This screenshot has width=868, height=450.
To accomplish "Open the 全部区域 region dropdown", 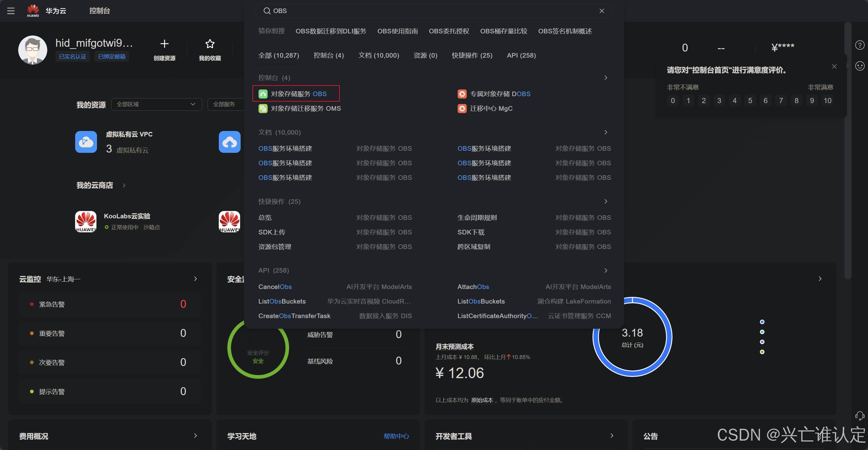I will pos(156,105).
